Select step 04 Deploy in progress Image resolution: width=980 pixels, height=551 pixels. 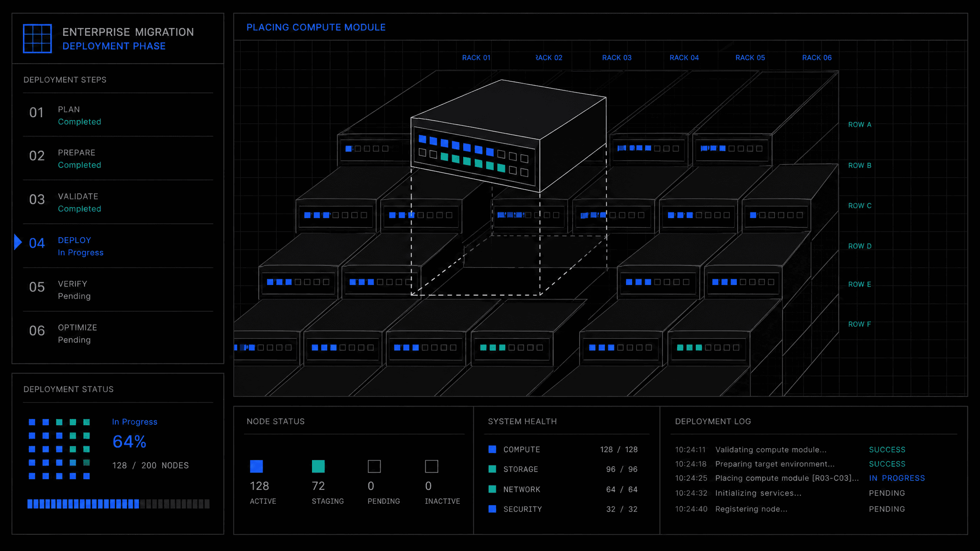point(118,246)
